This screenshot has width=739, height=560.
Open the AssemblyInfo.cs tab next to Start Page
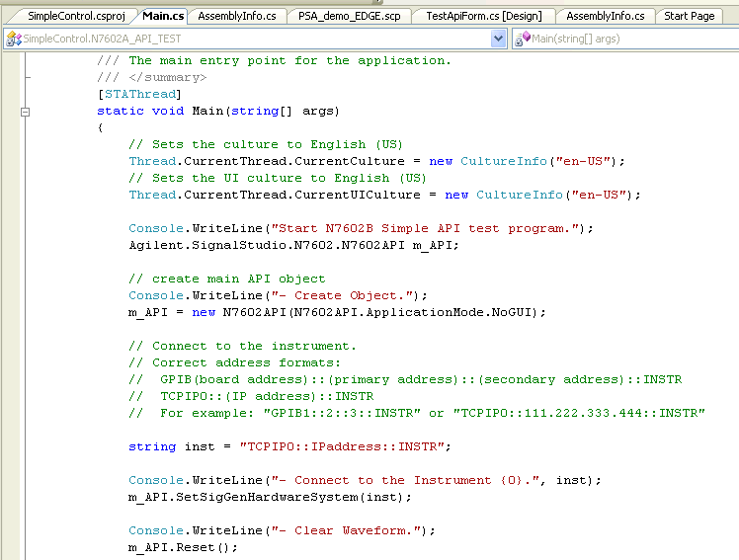606,16
